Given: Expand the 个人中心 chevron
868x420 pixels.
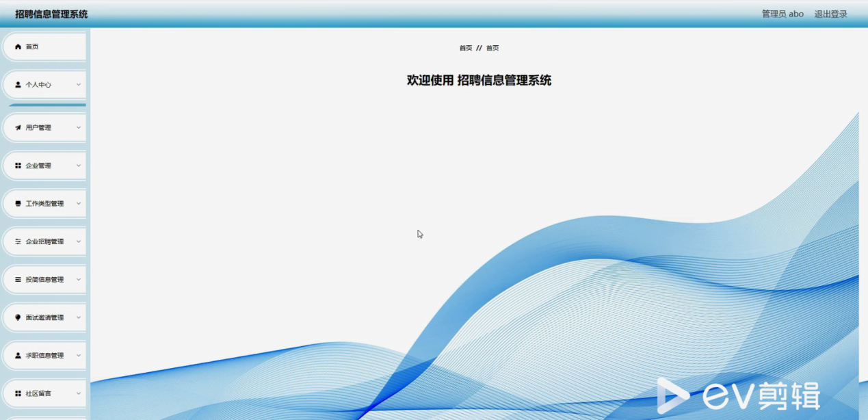Looking at the screenshot, I should point(79,85).
